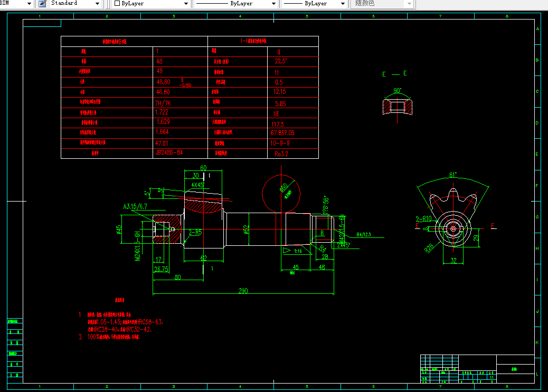Click table cell value 46.80
The height and width of the screenshot is (392, 548).
point(163,92)
